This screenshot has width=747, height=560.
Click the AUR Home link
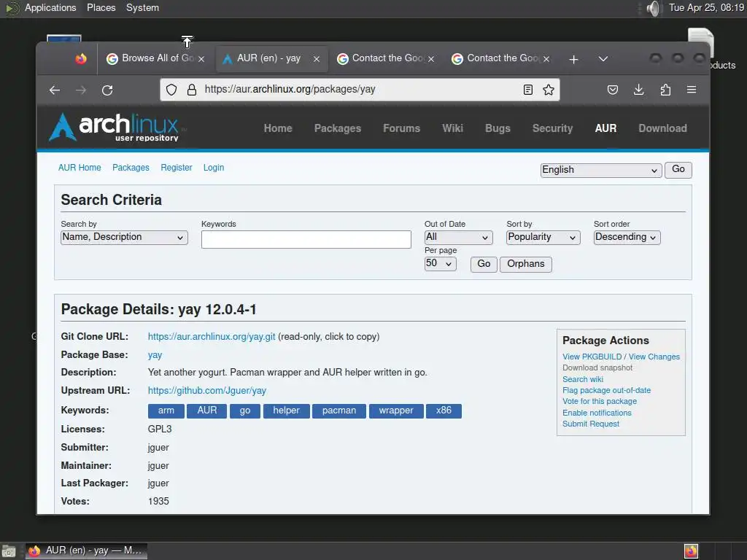[80, 168]
